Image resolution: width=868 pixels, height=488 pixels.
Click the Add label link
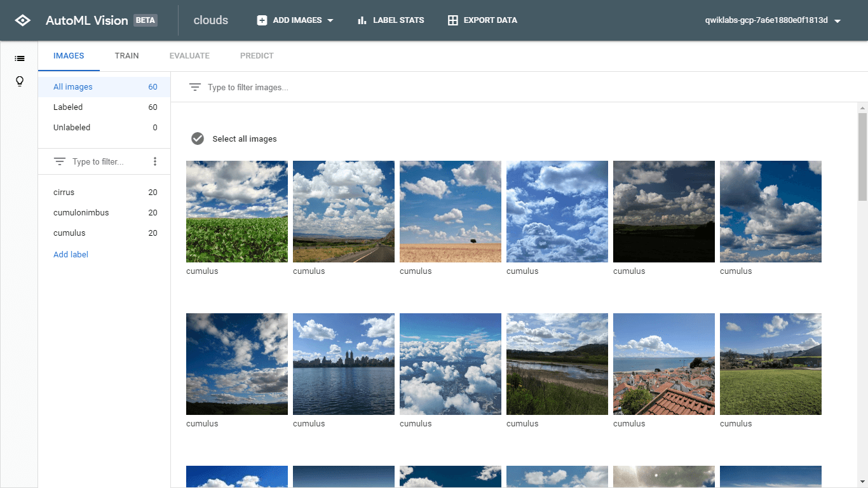tap(71, 254)
